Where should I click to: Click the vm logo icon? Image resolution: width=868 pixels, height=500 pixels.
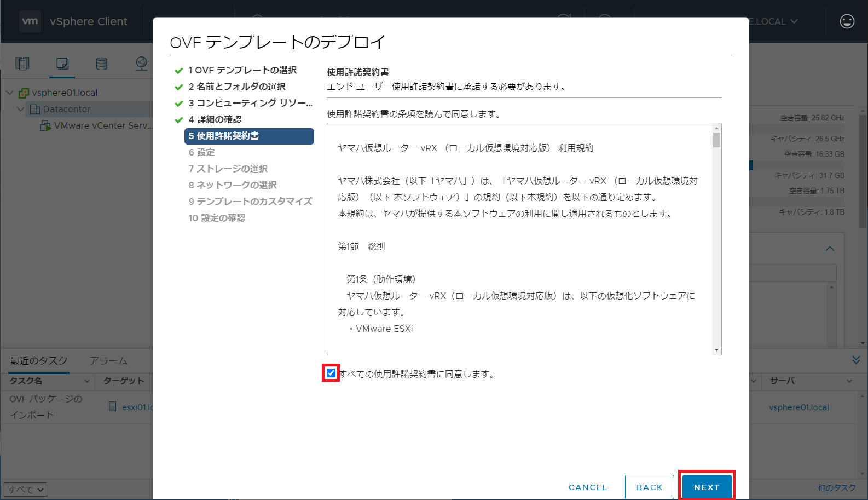(30, 21)
